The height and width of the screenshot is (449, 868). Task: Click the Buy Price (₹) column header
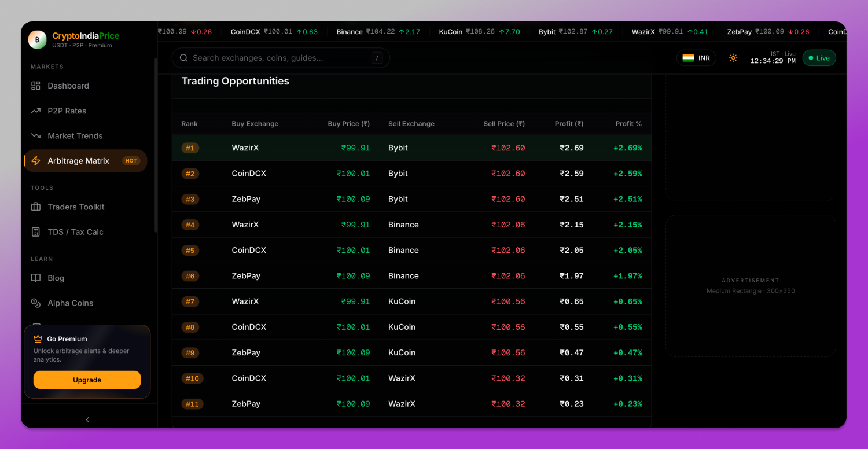click(349, 124)
